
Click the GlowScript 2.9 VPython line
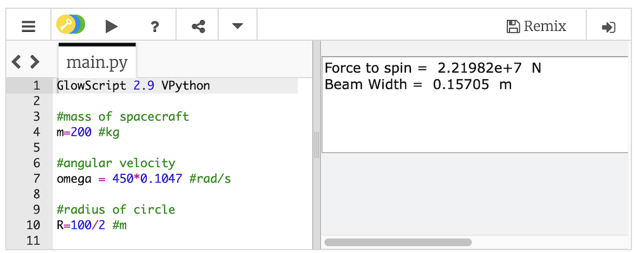(134, 85)
